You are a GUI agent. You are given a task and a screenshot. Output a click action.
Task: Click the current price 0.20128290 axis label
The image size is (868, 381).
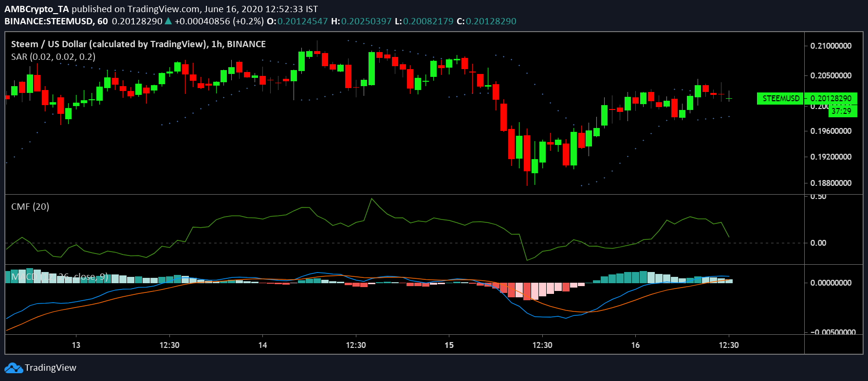pos(831,98)
